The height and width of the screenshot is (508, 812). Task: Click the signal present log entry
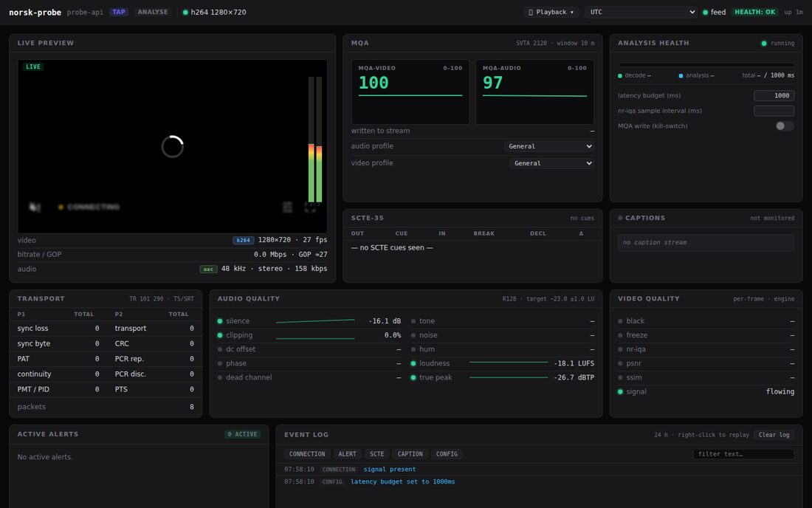point(390,470)
